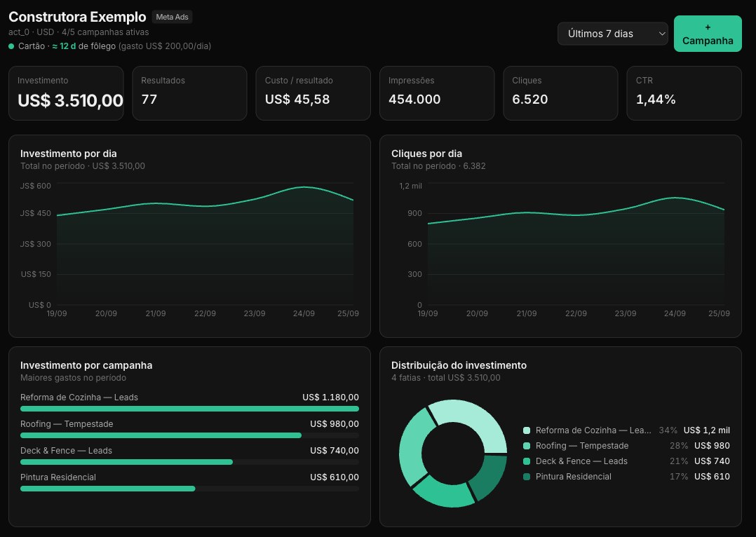Viewport: 756px width, 537px height.
Task: Click the Pintura Residencial bar label
Action: [x=58, y=477]
